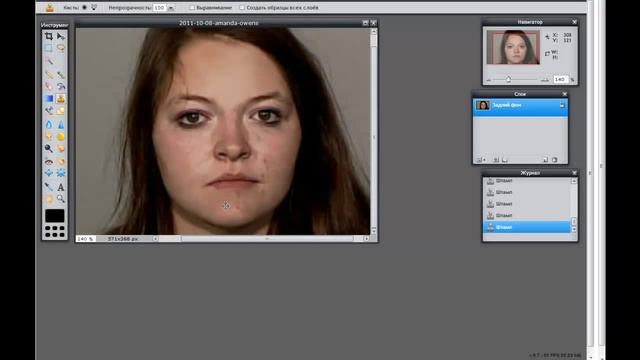
Task: Select the Spot Heal tool
Action: (61, 162)
